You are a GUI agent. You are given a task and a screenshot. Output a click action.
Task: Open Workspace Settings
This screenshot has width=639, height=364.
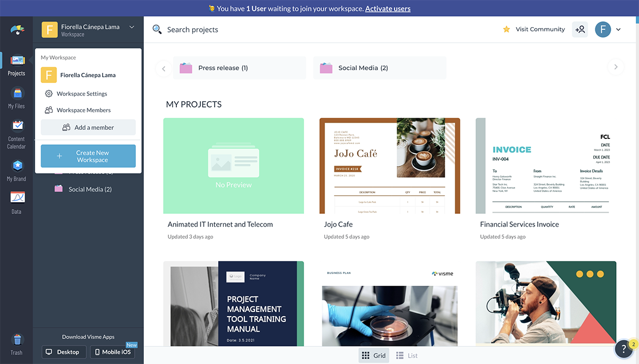click(81, 94)
